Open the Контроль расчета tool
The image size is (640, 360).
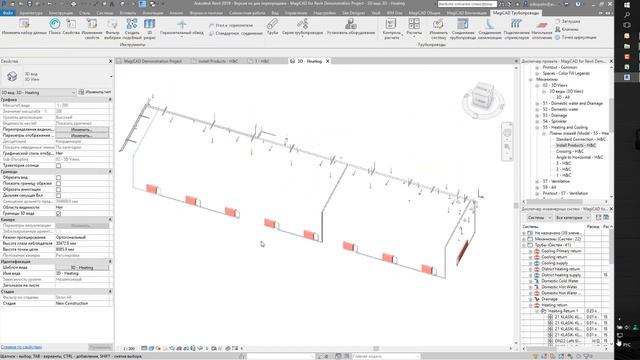391,29
